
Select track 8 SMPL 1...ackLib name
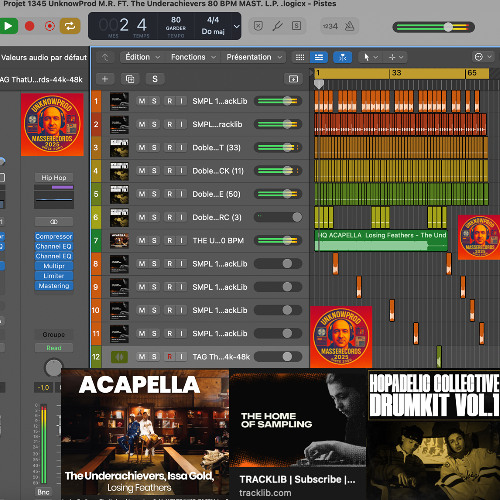click(x=220, y=264)
